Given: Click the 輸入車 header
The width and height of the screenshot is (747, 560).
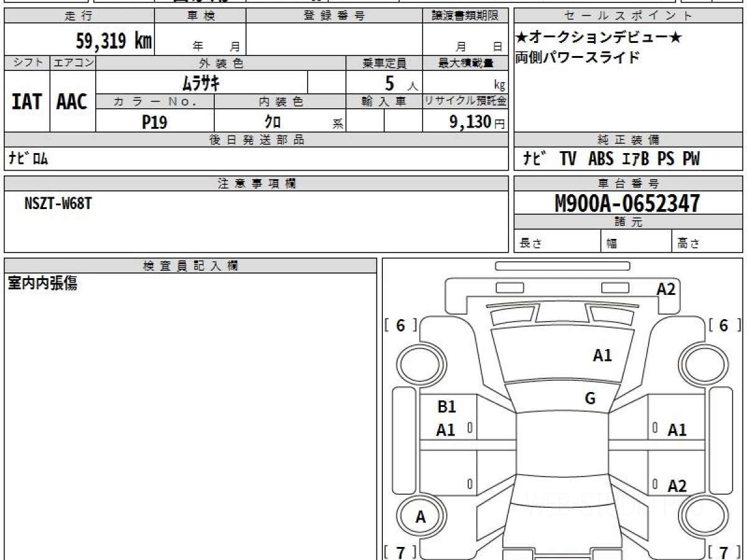Looking at the screenshot, I should pyautogui.click(x=384, y=101).
